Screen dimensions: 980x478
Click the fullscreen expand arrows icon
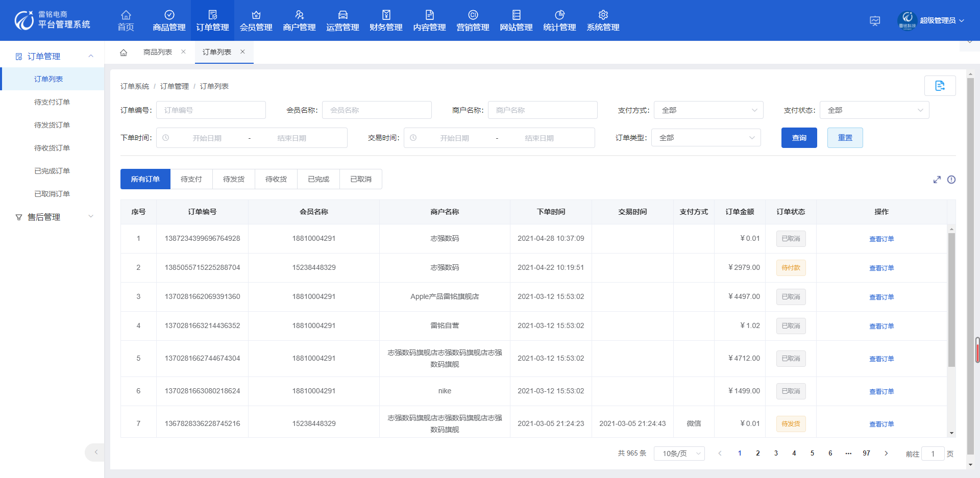pyautogui.click(x=937, y=180)
